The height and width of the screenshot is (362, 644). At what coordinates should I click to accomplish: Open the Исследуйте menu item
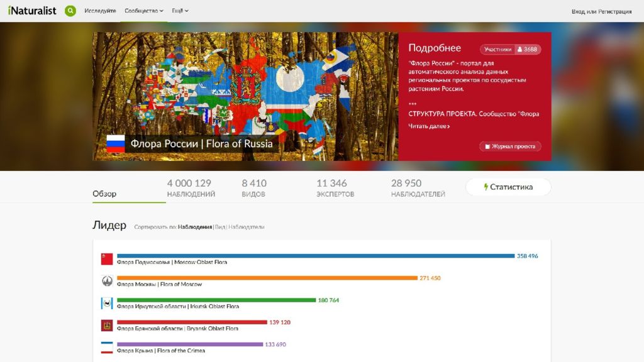coord(100,11)
